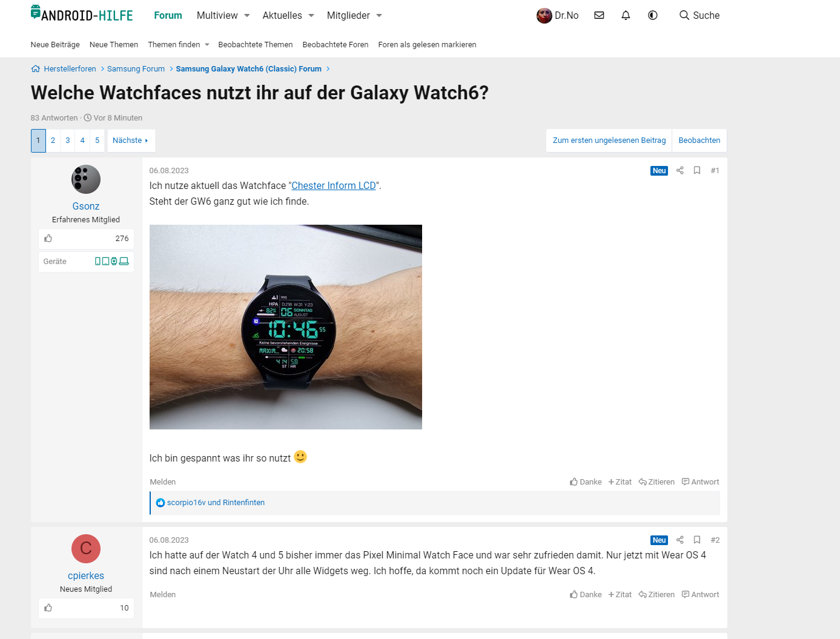Image resolution: width=840 pixels, height=639 pixels.
Task: Open the envelope messages icon
Action: 599,15
